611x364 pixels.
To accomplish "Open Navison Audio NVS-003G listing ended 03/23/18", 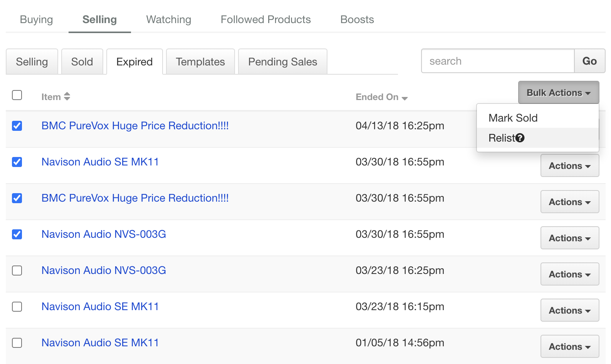I will (104, 270).
